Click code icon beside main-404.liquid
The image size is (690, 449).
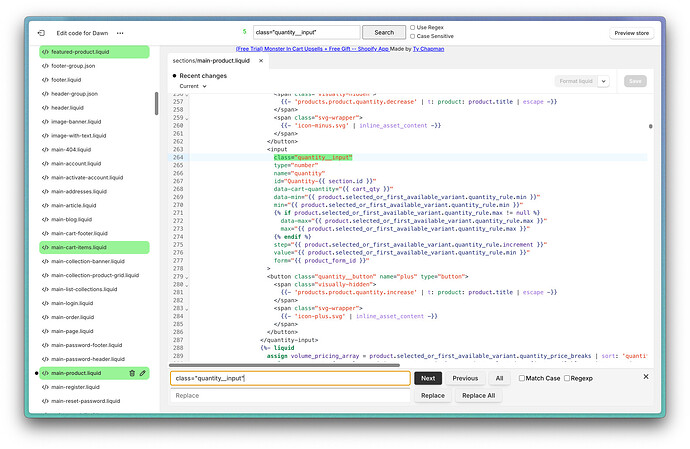click(x=45, y=150)
